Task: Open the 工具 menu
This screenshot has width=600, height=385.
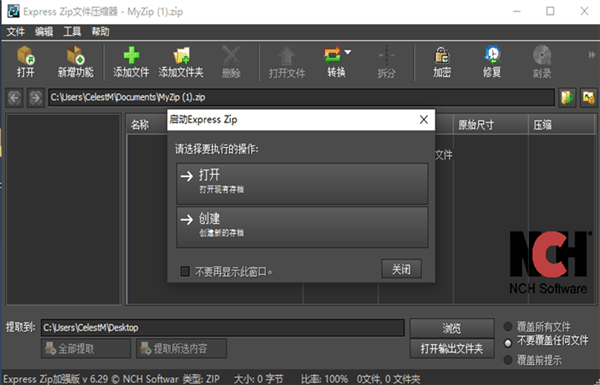Action: click(x=72, y=32)
